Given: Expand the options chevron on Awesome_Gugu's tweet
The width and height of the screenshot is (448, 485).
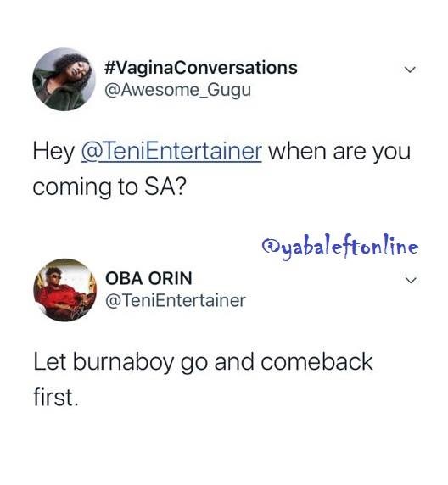Looking at the screenshot, I should (x=410, y=70).
